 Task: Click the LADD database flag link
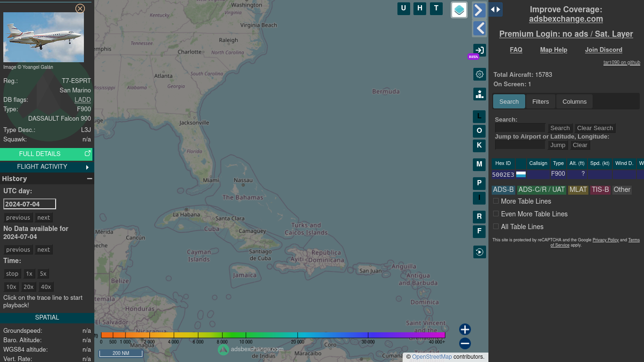[x=83, y=100]
